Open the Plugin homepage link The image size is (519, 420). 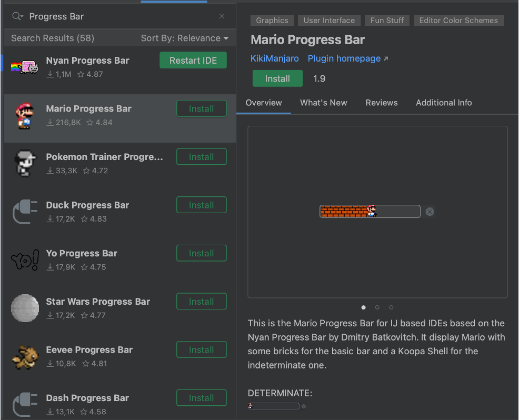(347, 58)
